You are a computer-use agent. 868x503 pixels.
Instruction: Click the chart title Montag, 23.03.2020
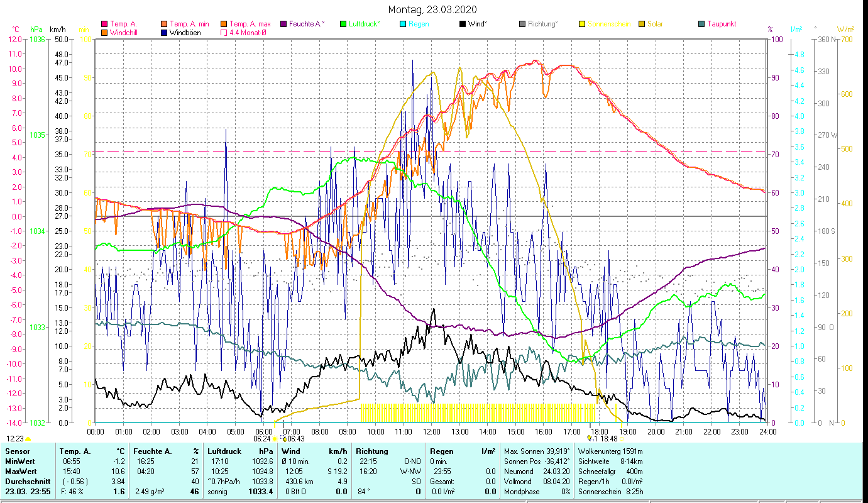point(432,9)
